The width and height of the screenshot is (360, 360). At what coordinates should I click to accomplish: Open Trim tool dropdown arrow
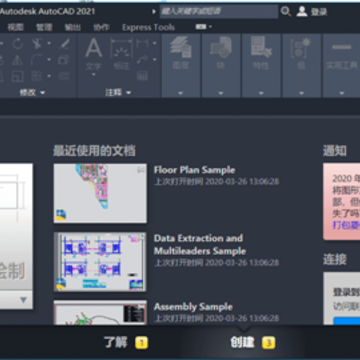coord(49,43)
